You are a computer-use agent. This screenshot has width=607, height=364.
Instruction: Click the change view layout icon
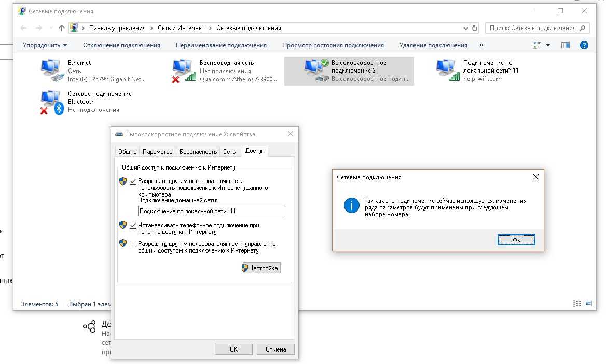[536, 45]
